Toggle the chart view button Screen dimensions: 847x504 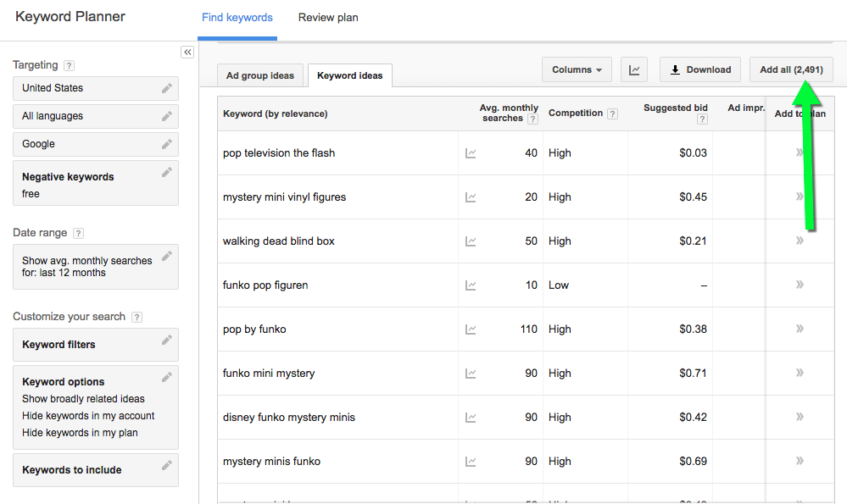(x=634, y=69)
